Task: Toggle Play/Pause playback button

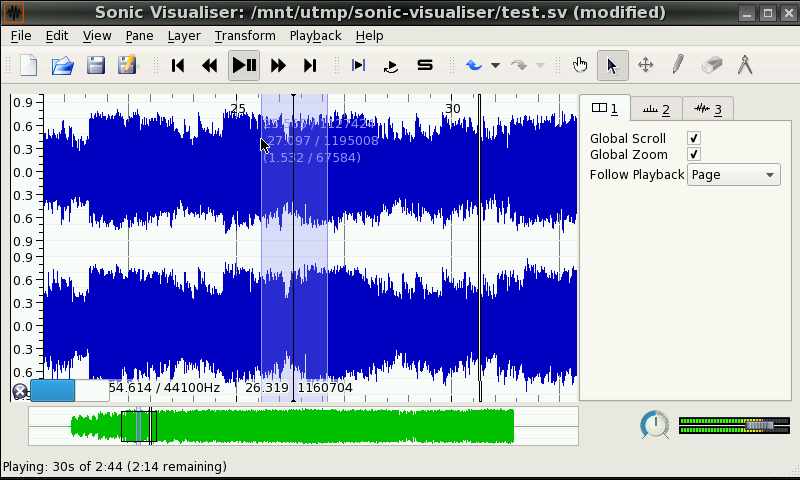Action: 244,66
